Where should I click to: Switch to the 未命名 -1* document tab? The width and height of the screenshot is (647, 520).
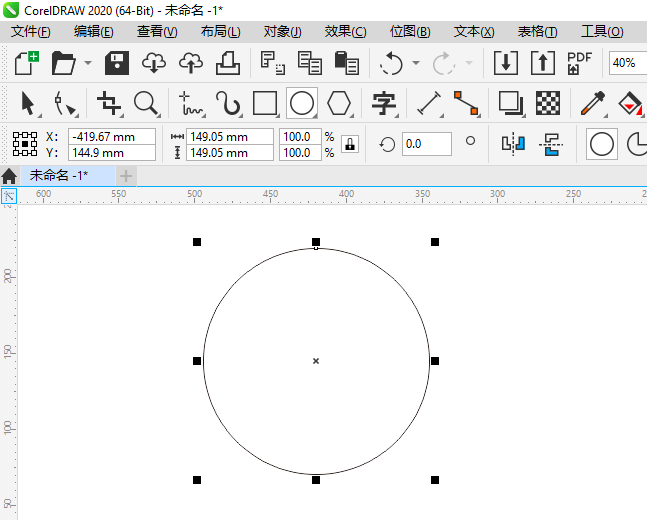tap(68, 176)
